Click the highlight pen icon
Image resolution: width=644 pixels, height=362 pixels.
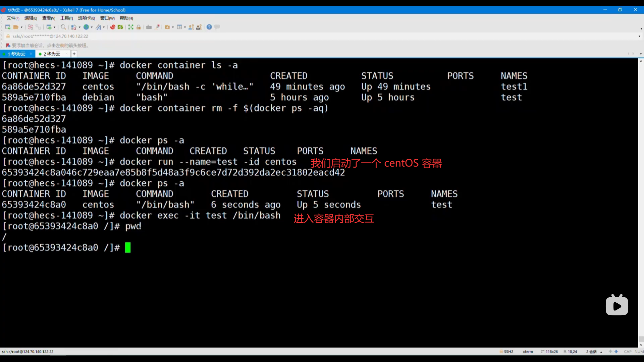[x=157, y=27]
